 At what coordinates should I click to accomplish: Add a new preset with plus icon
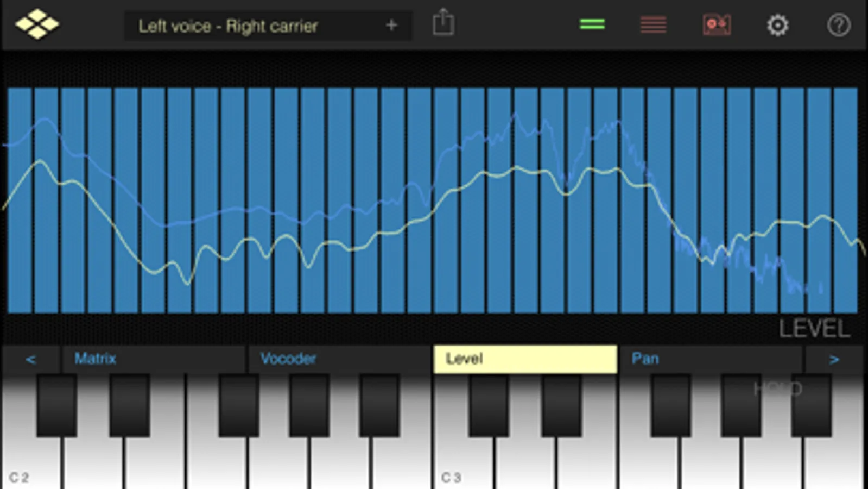[x=391, y=25]
